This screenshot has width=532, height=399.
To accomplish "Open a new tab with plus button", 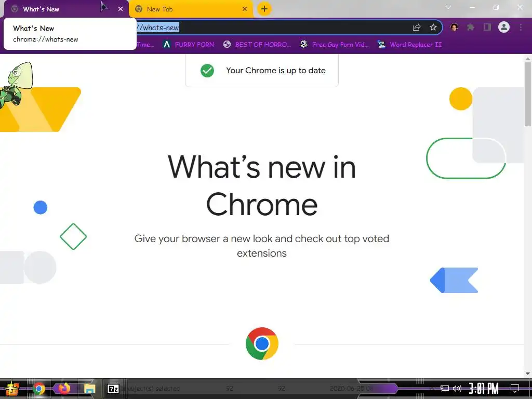I will (264, 9).
